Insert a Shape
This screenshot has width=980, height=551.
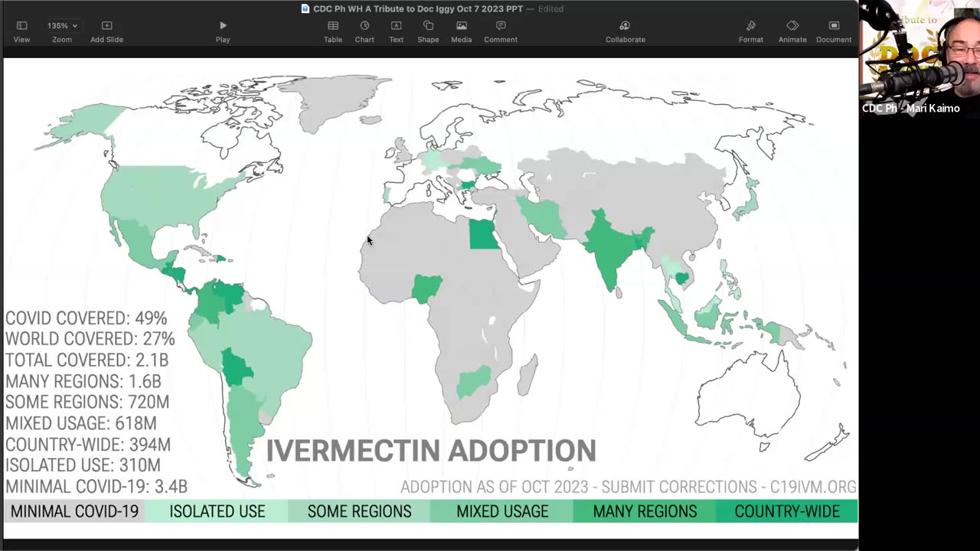coord(428,31)
